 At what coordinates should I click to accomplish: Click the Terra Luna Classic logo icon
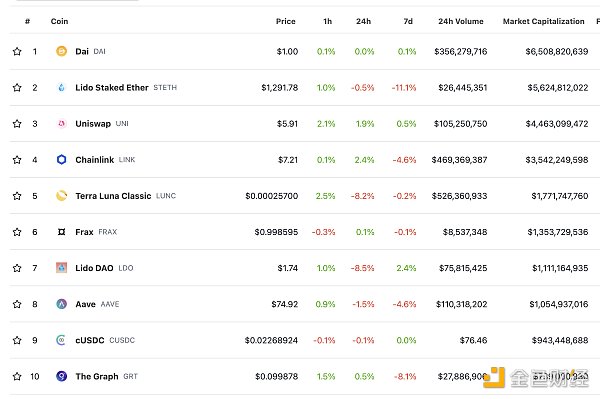[x=61, y=195]
